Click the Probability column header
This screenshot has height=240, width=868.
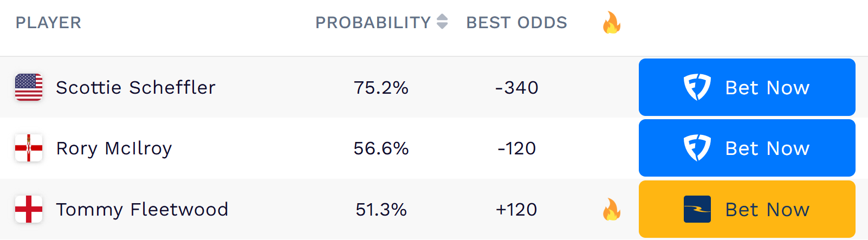[x=373, y=23]
